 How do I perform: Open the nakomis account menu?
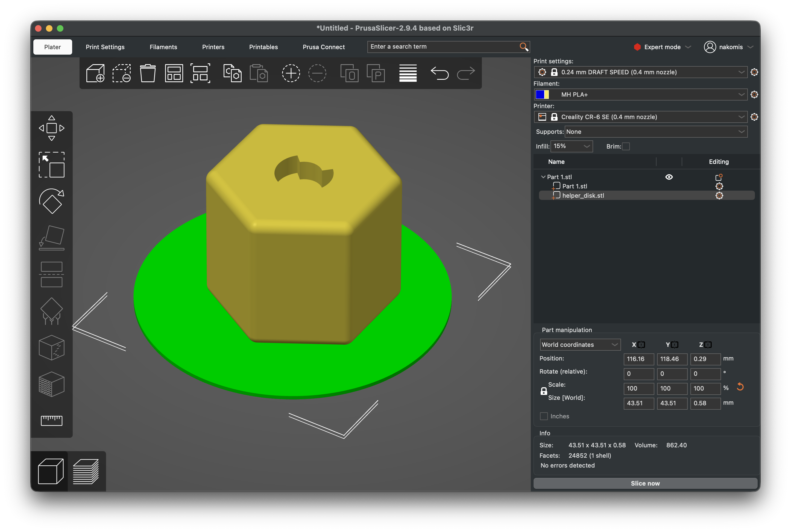click(x=728, y=47)
